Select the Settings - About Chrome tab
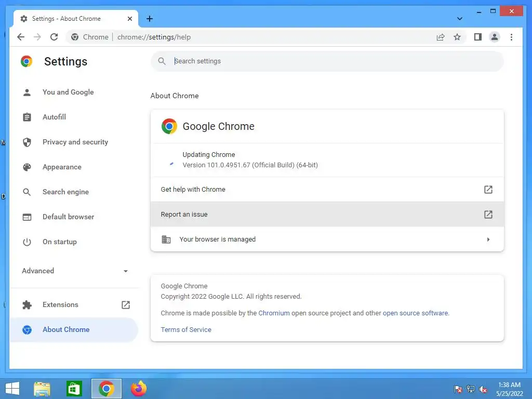 pyautogui.click(x=76, y=19)
